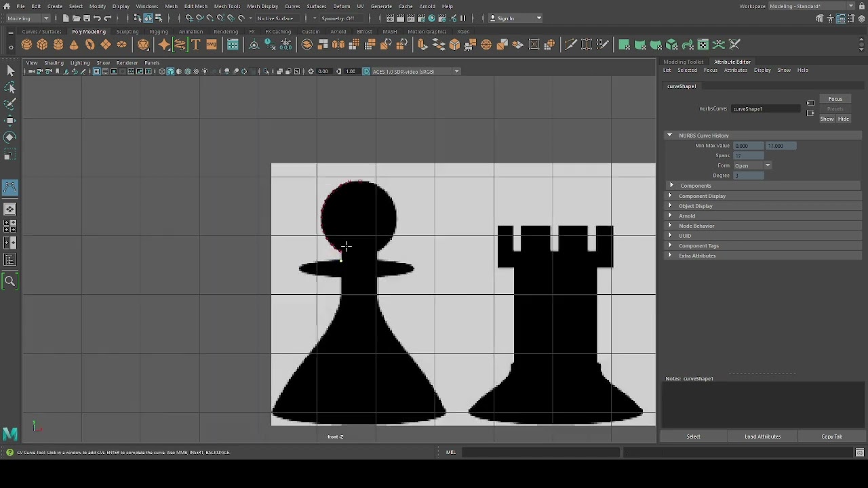Click the viewport gamma field showing 1.00
The width and height of the screenshot is (868, 488).
click(x=351, y=71)
